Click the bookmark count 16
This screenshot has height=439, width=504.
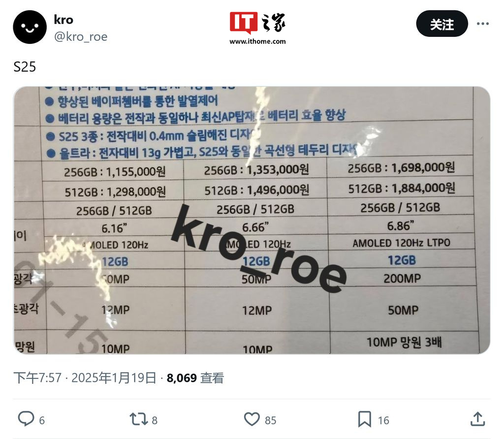click(x=383, y=420)
